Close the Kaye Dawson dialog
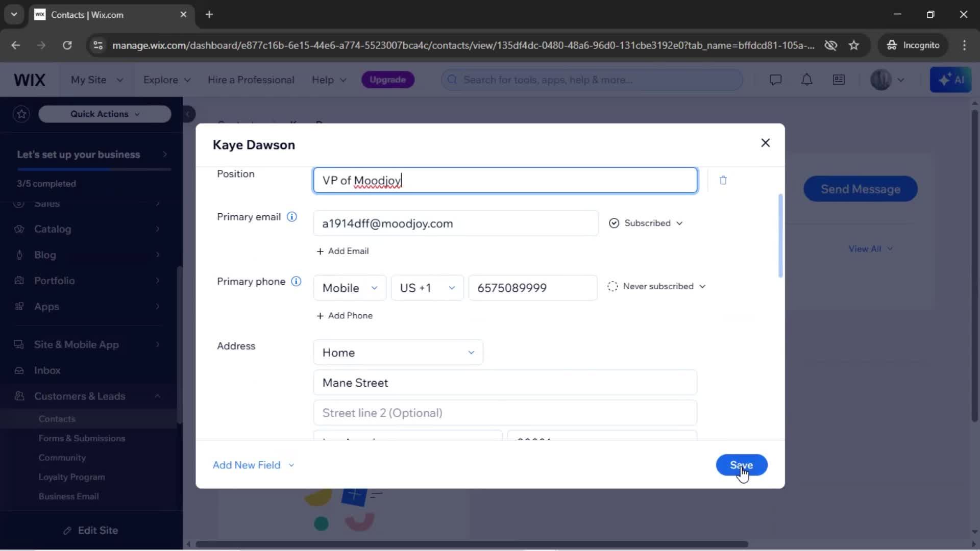Viewport: 980px width, 551px height. tap(765, 143)
